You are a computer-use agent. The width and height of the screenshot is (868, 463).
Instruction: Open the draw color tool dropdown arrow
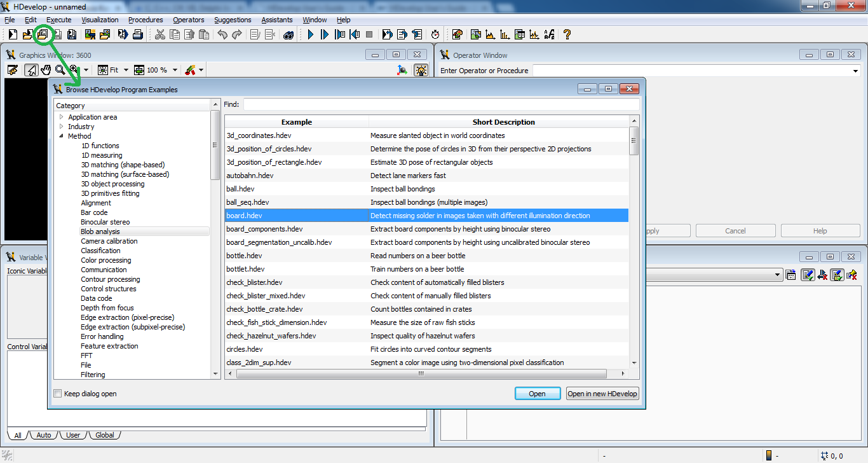[x=201, y=70]
